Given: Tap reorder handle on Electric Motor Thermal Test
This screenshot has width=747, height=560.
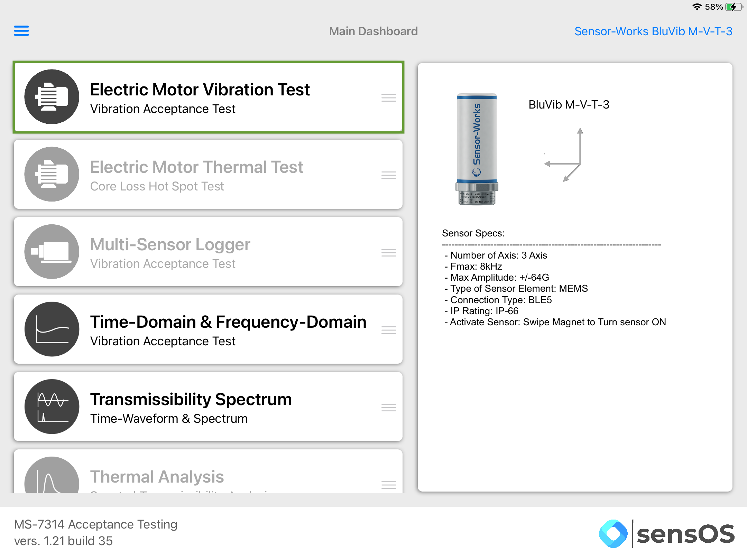Looking at the screenshot, I should [x=389, y=175].
